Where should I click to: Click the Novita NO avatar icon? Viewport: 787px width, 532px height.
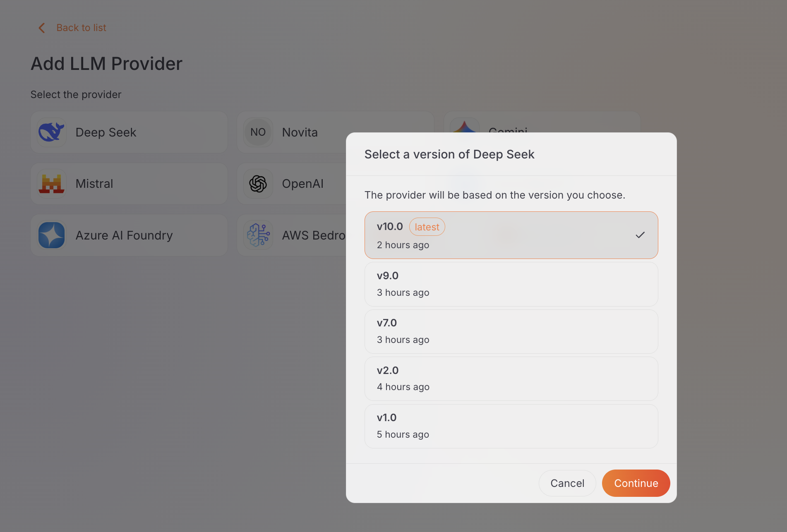pyautogui.click(x=258, y=132)
